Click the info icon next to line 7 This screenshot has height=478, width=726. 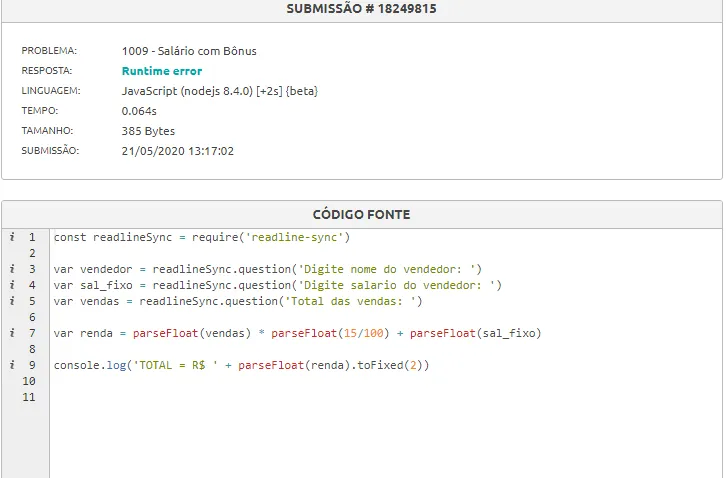11,333
